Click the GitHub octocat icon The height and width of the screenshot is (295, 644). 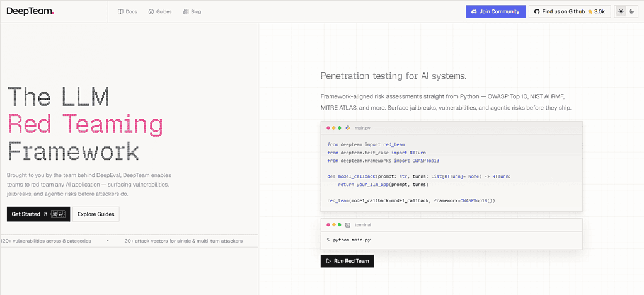tap(536, 11)
